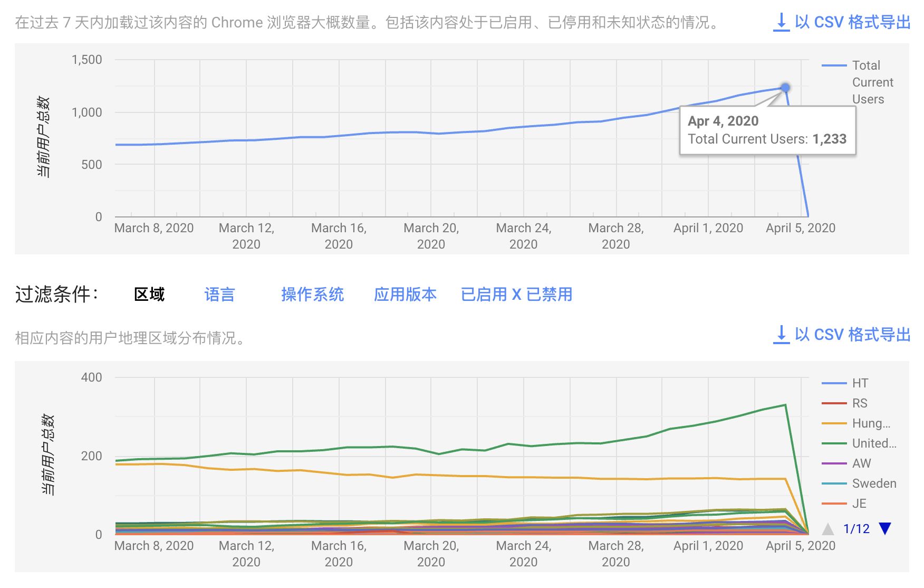The width and height of the screenshot is (924, 588).
Task: Switch to the 应用版本 filter
Action: (405, 295)
